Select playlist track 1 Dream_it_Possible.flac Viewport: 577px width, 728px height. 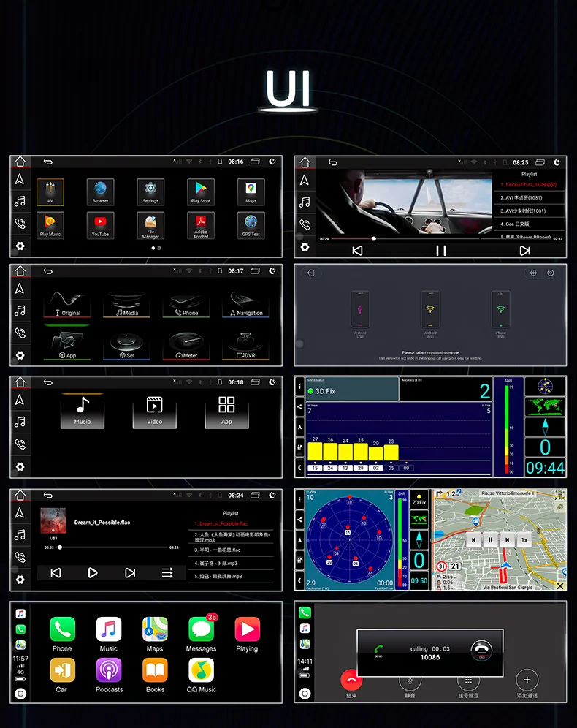[x=231, y=523]
